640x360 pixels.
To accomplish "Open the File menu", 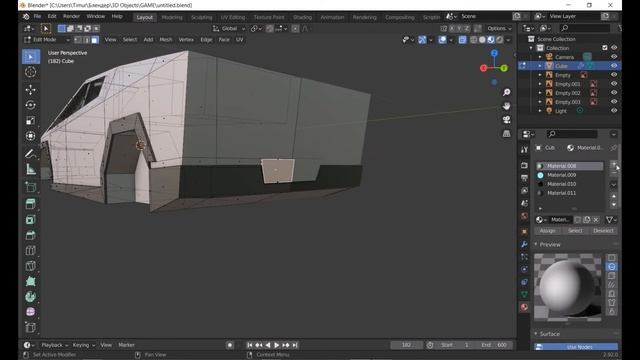I will pyautogui.click(x=37, y=17).
